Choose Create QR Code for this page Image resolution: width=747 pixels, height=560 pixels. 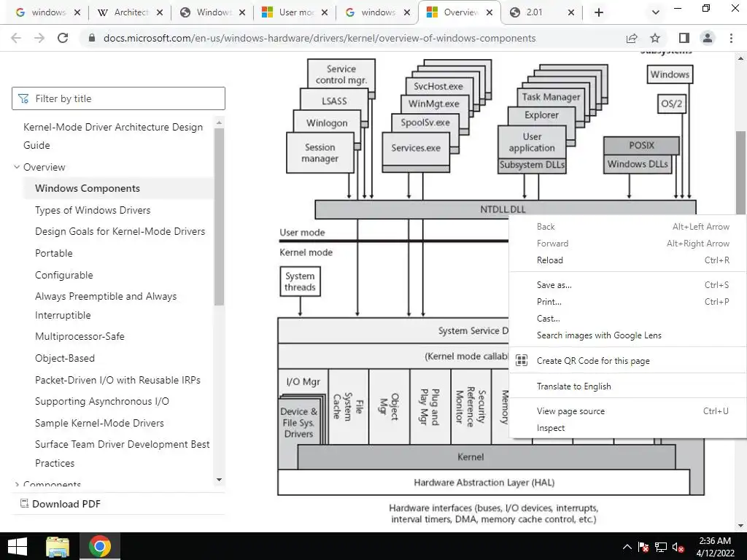[627, 360]
